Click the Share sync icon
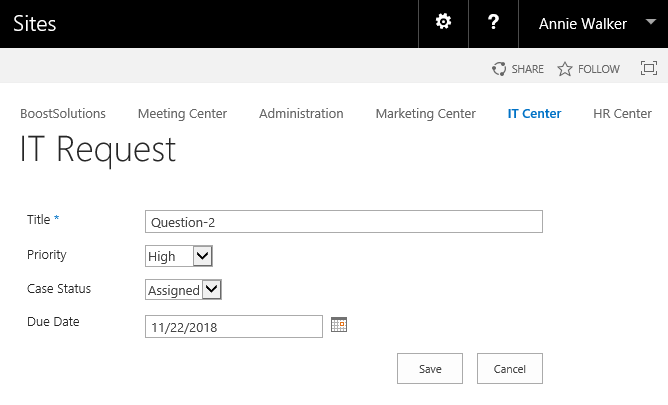 point(499,69)
